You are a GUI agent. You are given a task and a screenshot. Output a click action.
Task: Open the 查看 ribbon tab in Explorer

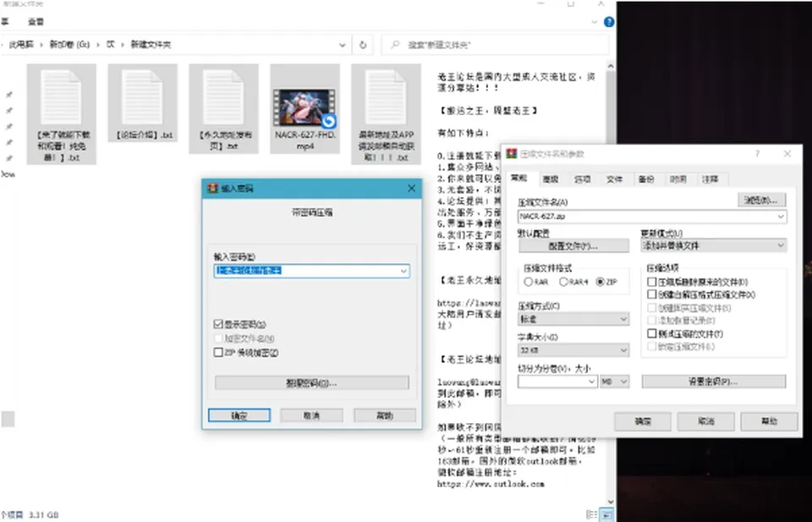36,22
